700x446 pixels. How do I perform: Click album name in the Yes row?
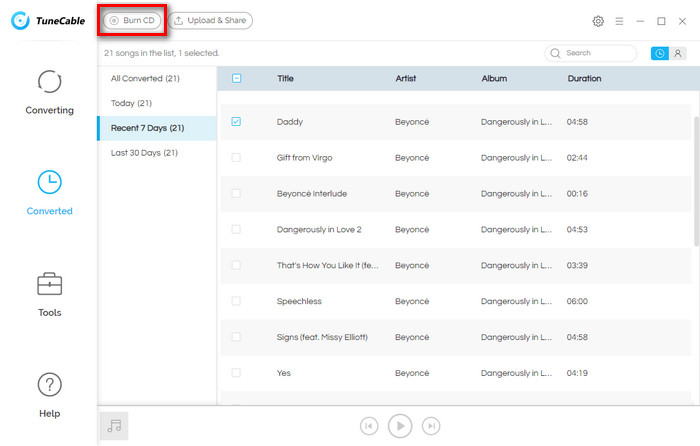point(517,373)
